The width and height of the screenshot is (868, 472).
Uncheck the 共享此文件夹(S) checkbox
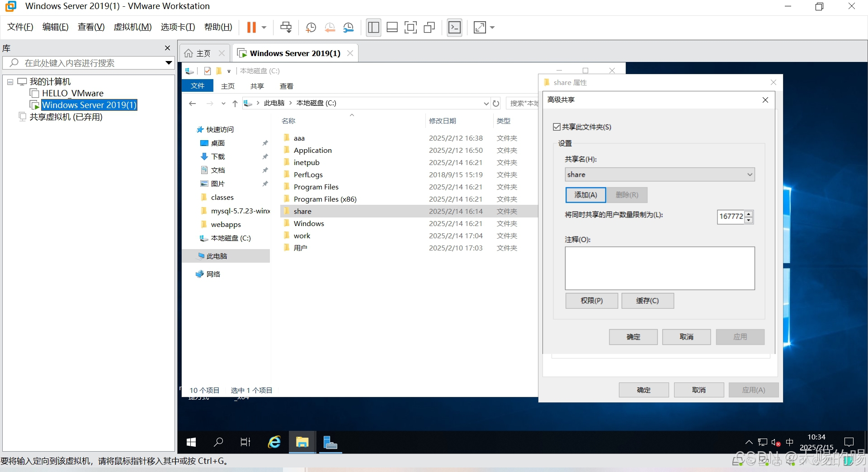(557, 127)
